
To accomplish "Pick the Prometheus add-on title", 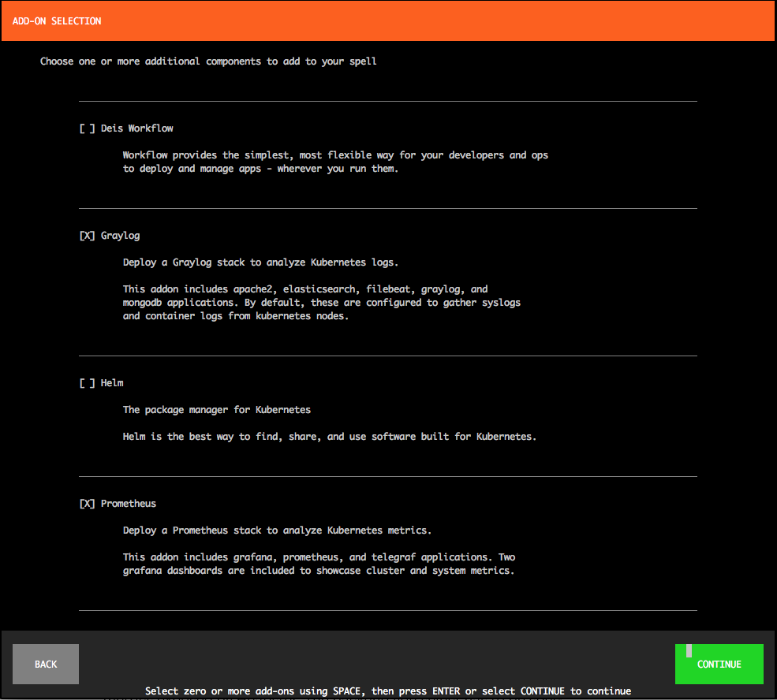I will click(x=129, y=504).
